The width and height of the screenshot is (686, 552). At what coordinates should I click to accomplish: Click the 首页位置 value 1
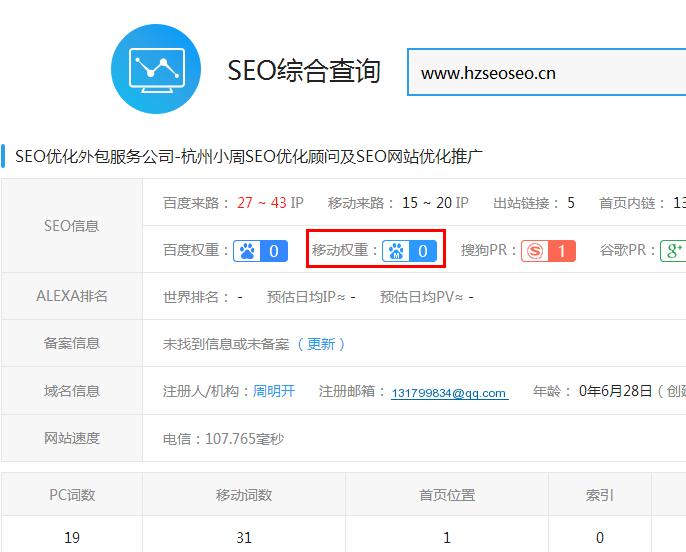(x=447, y=537)
